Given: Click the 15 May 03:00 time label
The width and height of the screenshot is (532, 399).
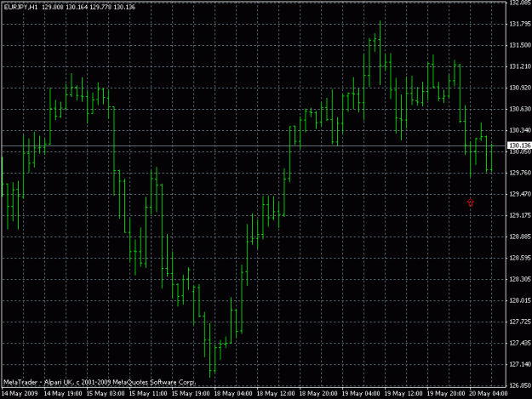Looking at the screenshot, I should (x=106, y=394).
